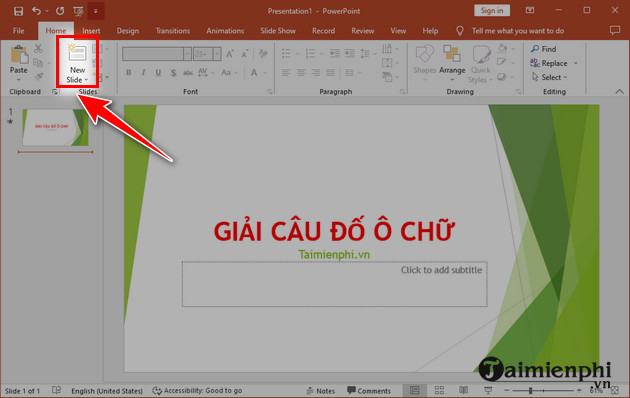Screen dimensions: 630x398
Task: Toggle text Shadow
Action: click(x=173, y=73)
